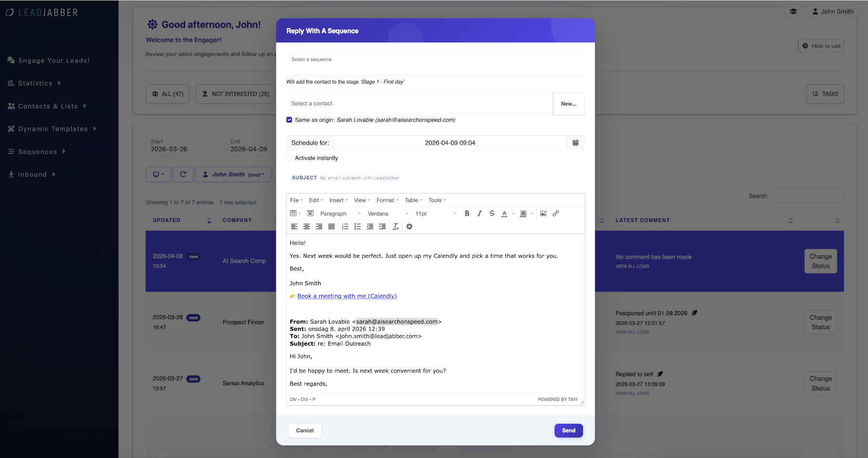Open the schedule calendar picker
The height and width of the screenshot is (458, 868).
point(575,143)
